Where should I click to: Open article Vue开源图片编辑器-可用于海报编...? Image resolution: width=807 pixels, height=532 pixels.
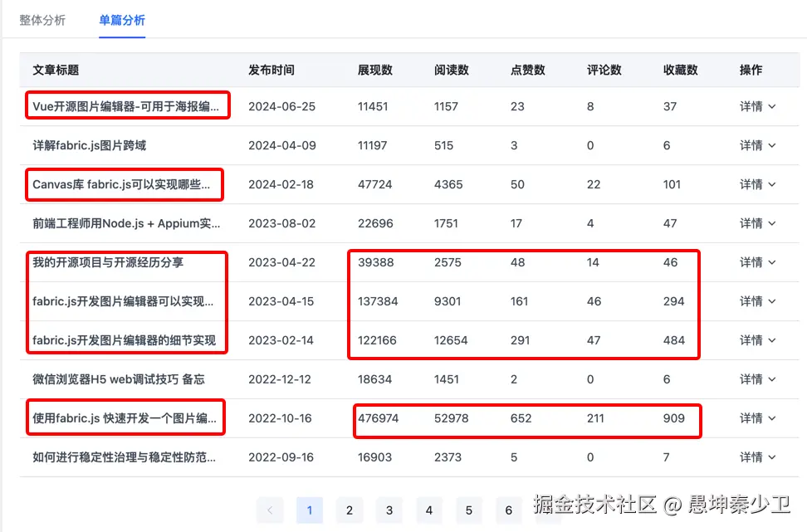(125, 106)
